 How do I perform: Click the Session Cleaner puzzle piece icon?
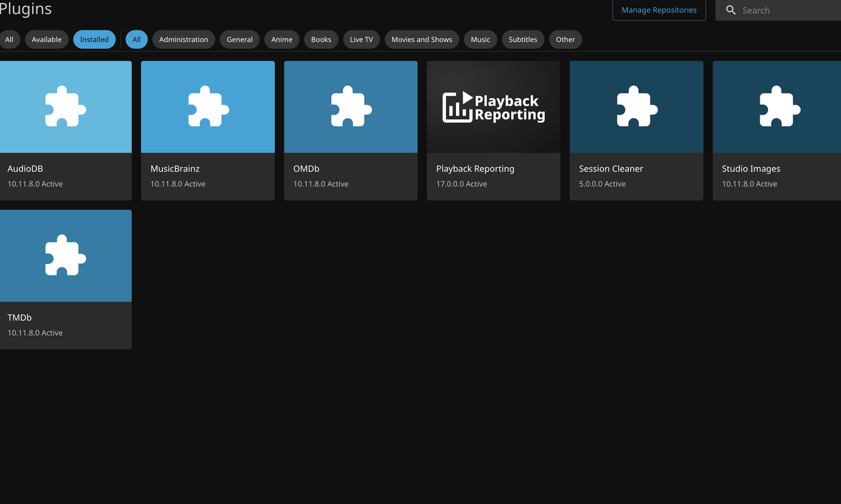(637, 106)
